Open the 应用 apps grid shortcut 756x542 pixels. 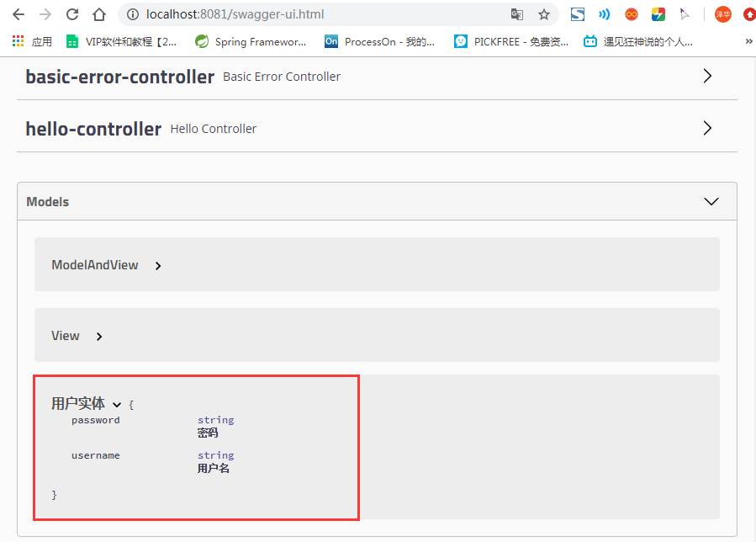point(32,41)
